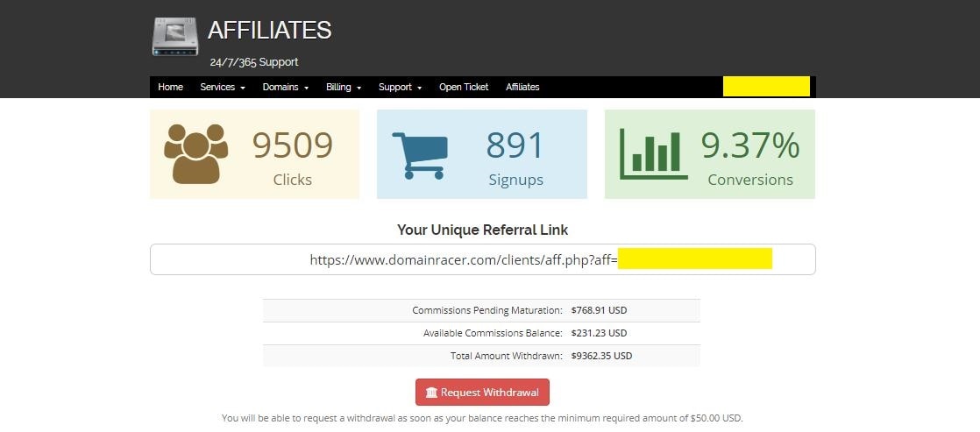
Task: Click the $9362.35 USD withdrawn amount
Action: point(601,356)
